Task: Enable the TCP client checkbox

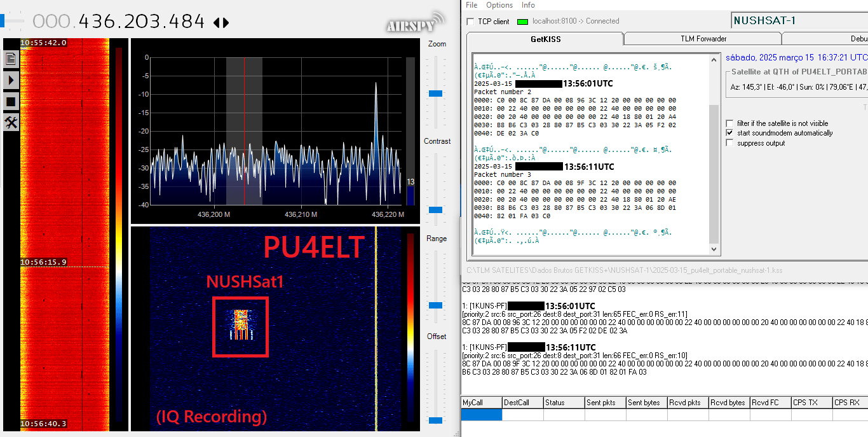Action: [x=470, y=22]
